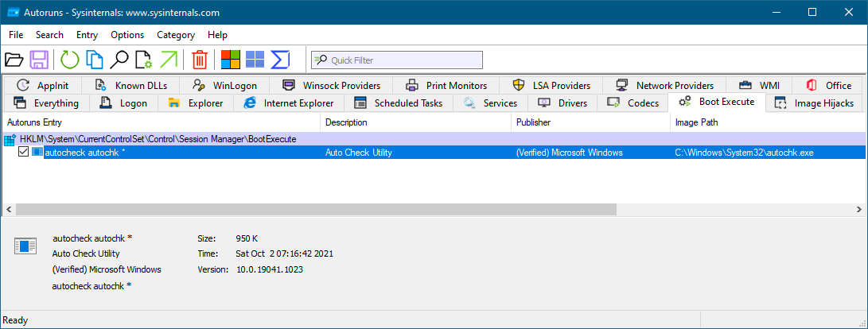
Task: Click the Copy toolbar icon
Action: coord(95,60)
